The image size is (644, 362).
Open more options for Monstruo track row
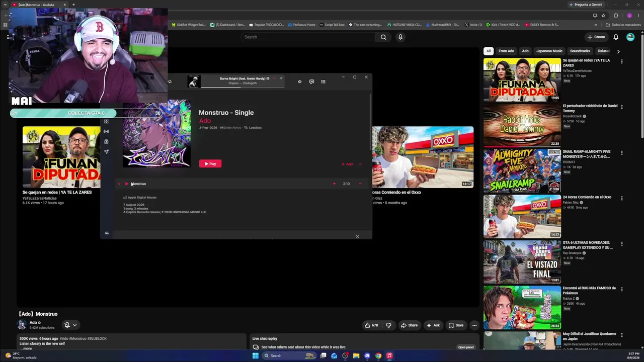(360, 184)
